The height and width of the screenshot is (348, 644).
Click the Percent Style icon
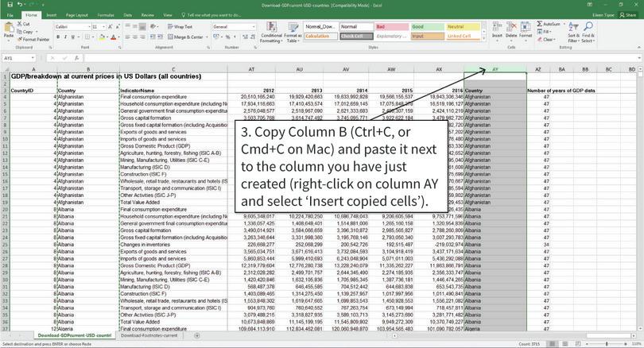click(x=227, y=37)
